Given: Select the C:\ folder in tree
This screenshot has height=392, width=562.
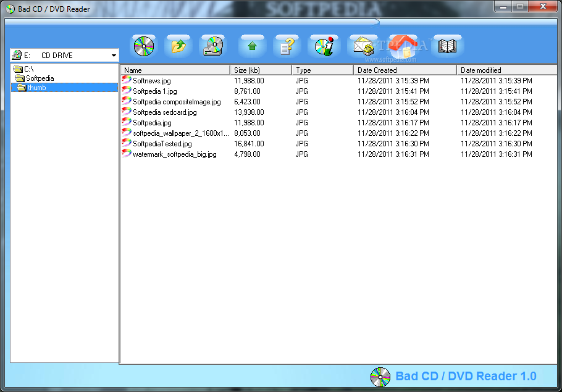Looking at the screenshot, I should pos(23,69).
